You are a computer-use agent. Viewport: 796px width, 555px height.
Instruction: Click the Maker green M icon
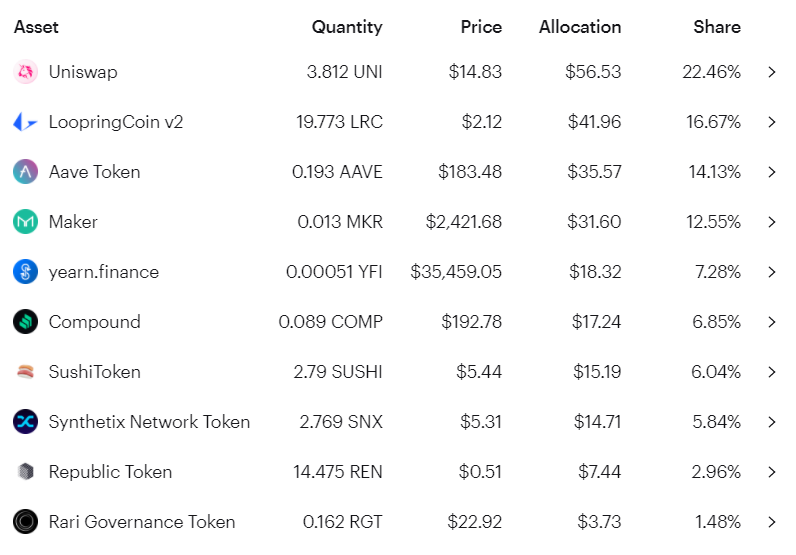coord(25,222)
